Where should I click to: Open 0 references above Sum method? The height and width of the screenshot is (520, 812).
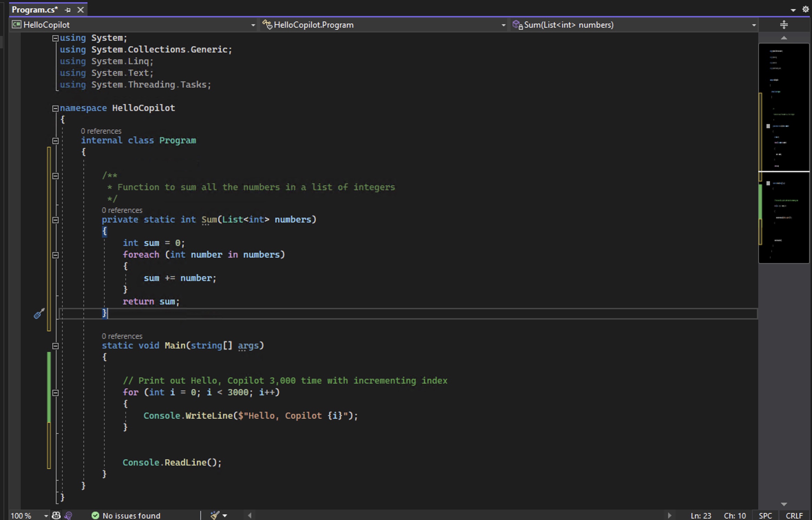[122, 210]
